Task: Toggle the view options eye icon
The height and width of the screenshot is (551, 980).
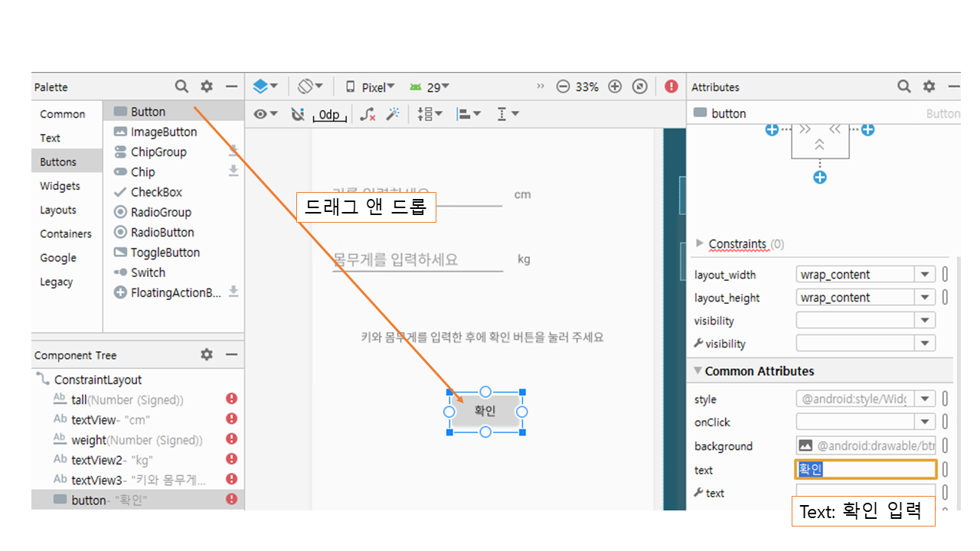Action: coord(262,114)
